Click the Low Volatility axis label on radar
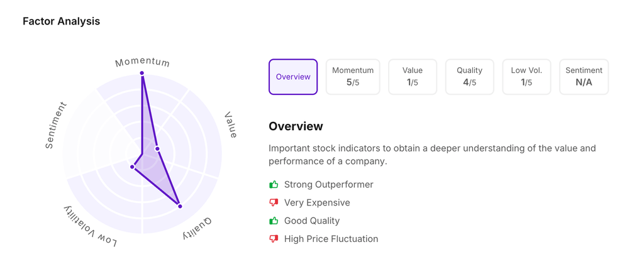Image resolution: width=644 pixels, height=269 pixels. coord(89,226)
